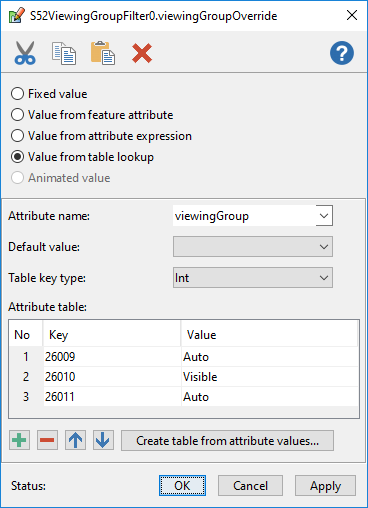368x508 pixels.
Task: Add a table row with green plus
Action: pos(19,440)
